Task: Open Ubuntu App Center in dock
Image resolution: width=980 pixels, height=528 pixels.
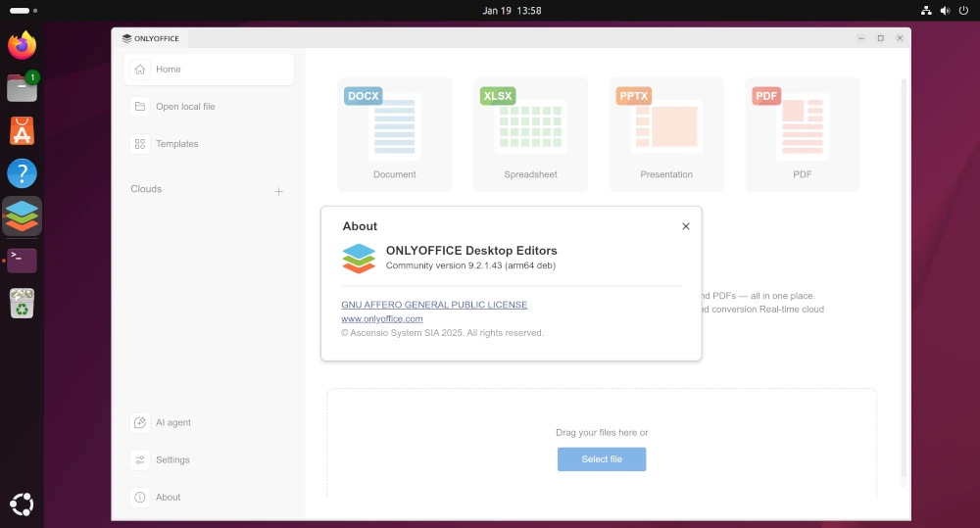Action: click(22, 130)
